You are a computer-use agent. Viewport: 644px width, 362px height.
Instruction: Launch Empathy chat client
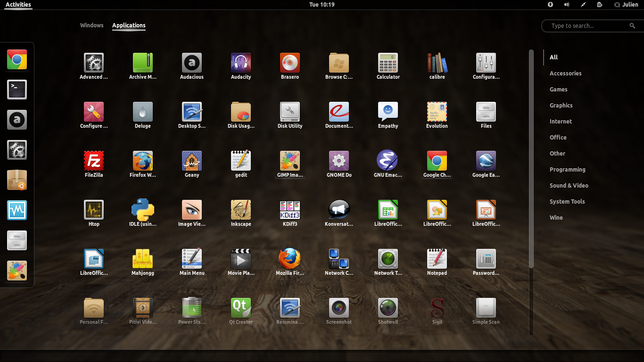coord(388,115)
